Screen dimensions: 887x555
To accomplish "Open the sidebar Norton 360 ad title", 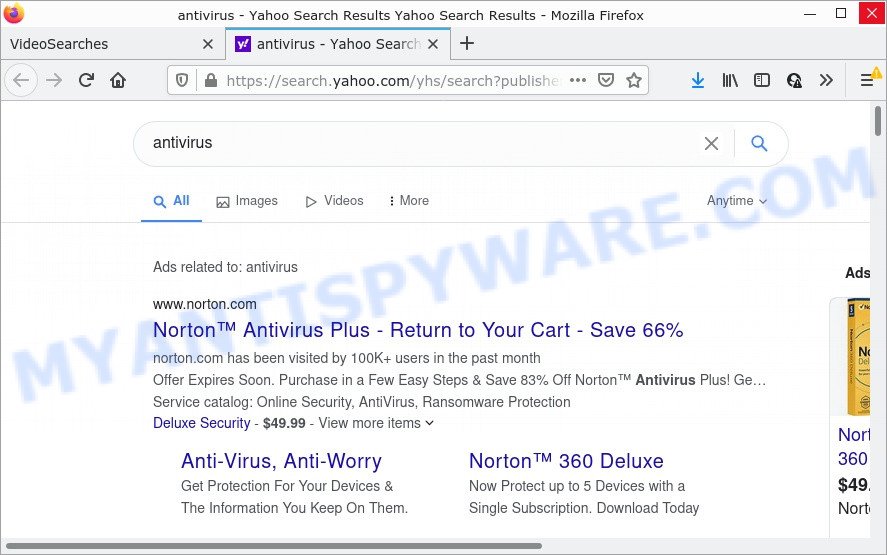I will pos(854,446).
